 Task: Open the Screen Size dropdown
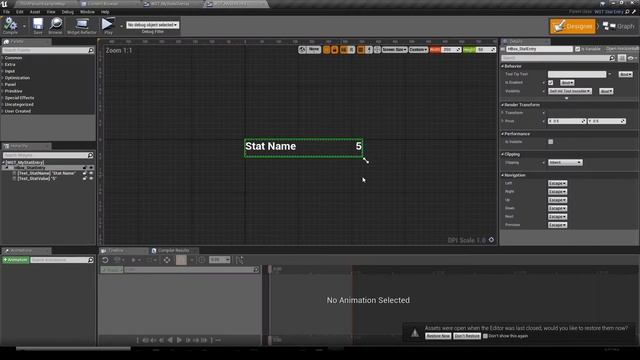[394, 50]
